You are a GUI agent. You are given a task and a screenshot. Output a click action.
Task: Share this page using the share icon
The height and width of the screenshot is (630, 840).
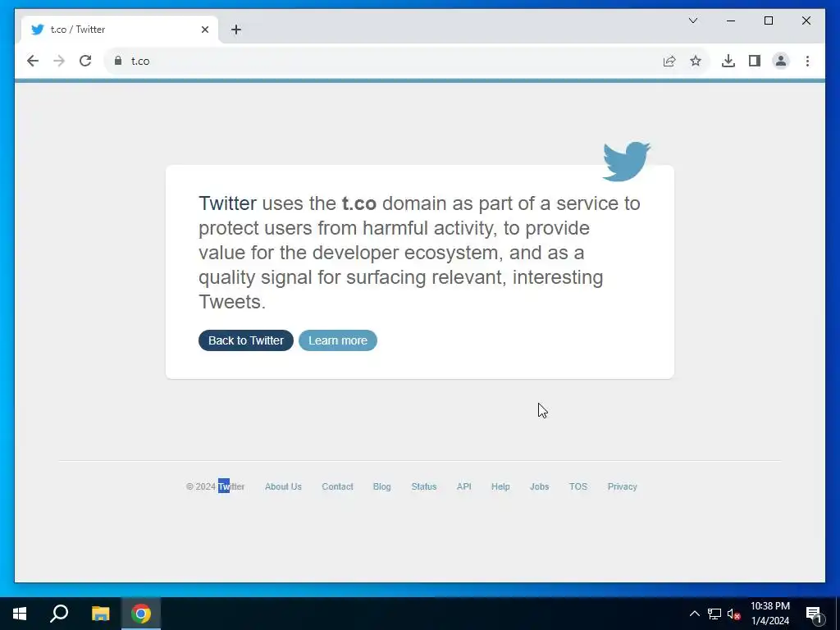point(669,61)
